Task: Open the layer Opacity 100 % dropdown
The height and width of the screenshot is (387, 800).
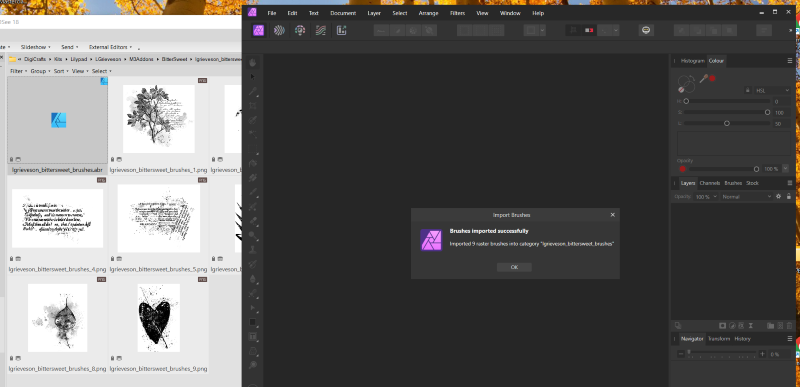Action: click(707, 196)
